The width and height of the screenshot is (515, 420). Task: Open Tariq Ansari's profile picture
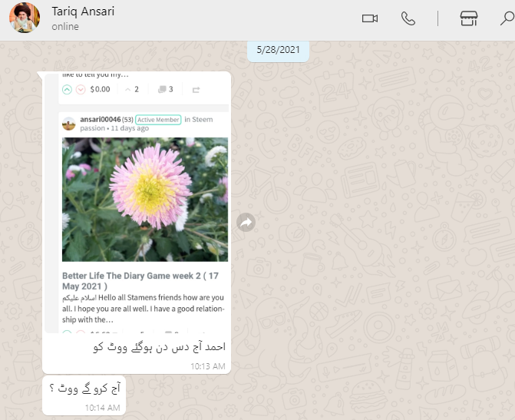pos(25,18)
